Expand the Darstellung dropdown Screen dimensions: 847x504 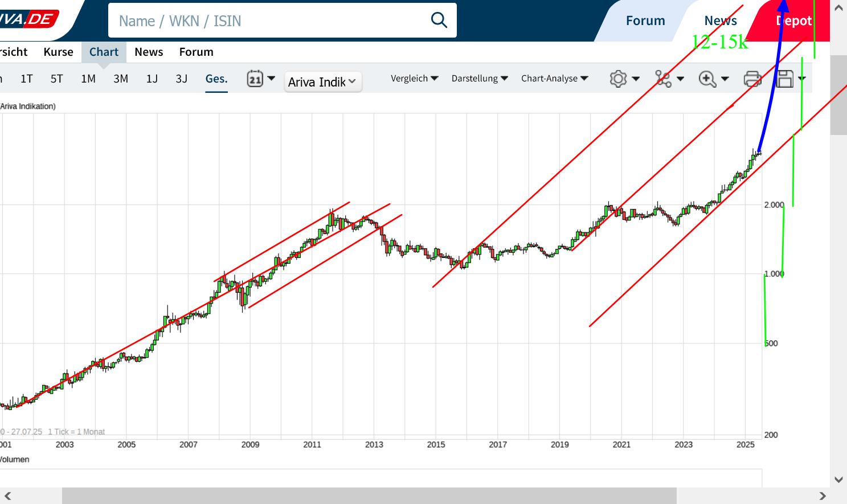click(x=480, y=79)
